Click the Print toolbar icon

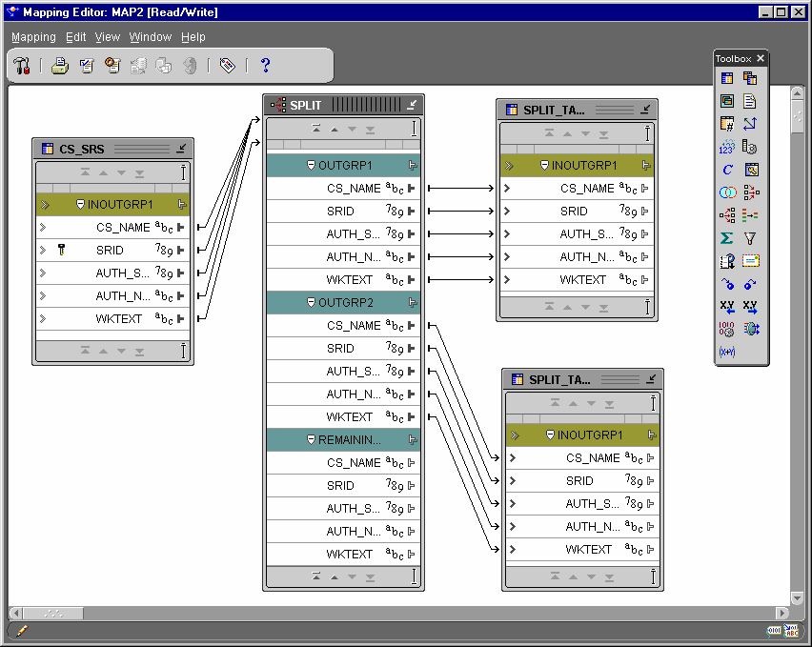click(x=60, y=66)
